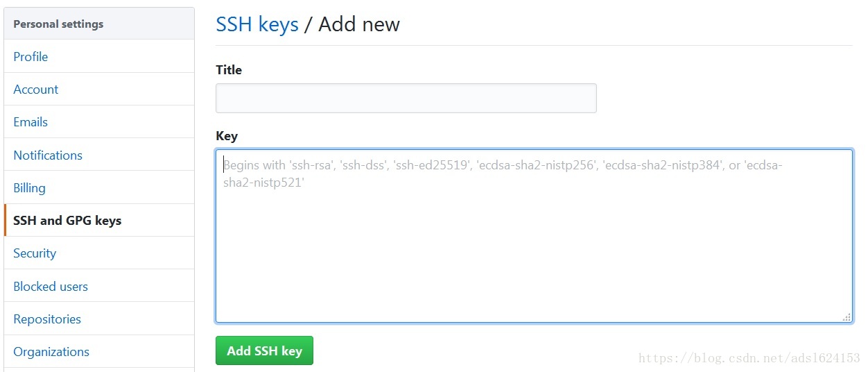Select Organizations in the sidebar

click(x=51, y=352)
